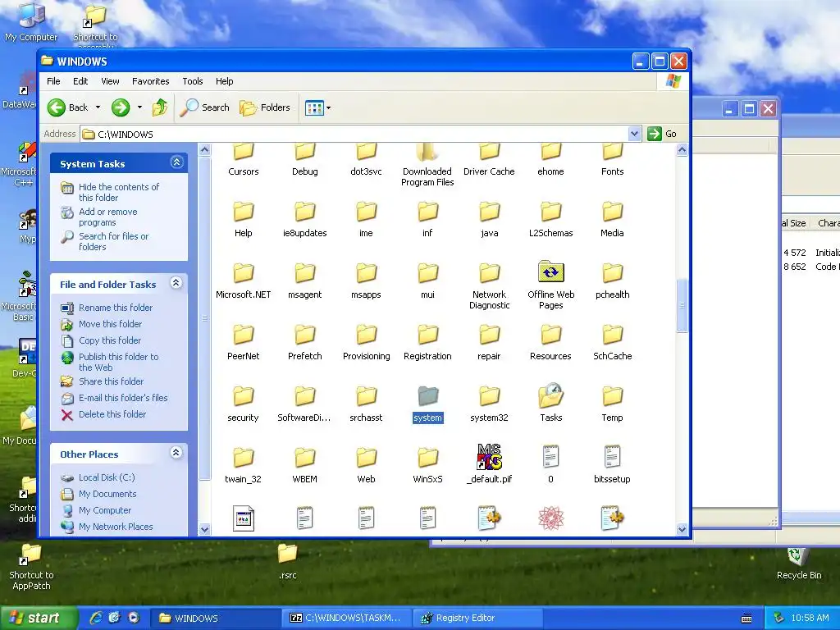Image resolution: width=840 pixels, height=630 pixels.
Task: Select the Microsoft.NET folder icon
Action: point(243,274)
